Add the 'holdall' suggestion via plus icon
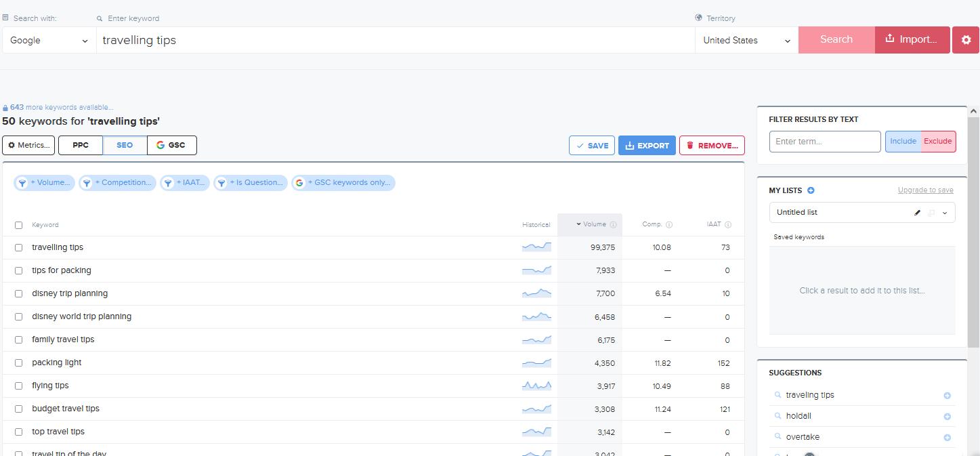Image resolution: width=980 pixels, height=456 pixels. pyautogui.click(x=947, y=417)
